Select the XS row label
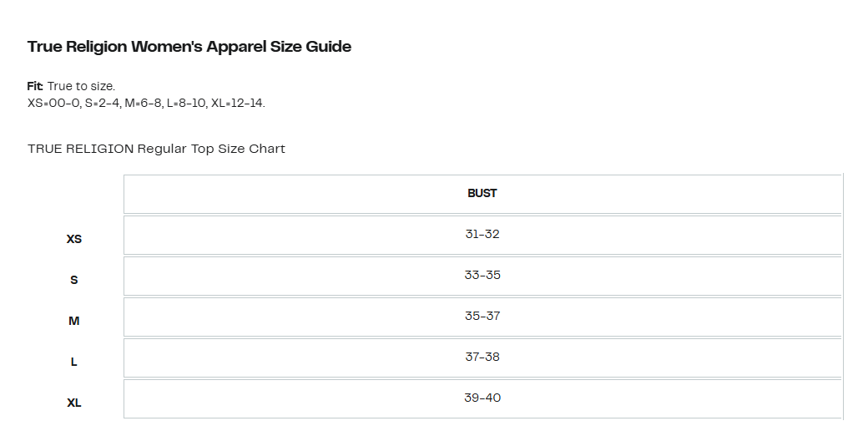The image size is (868, 426). pyautogui.click(x=74, y=239)
